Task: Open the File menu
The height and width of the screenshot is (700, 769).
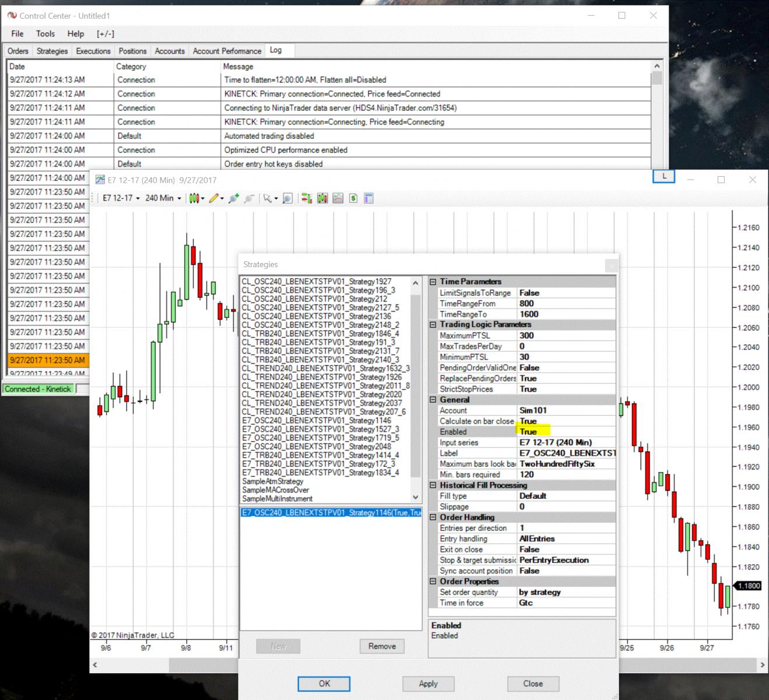Action: 18,34
